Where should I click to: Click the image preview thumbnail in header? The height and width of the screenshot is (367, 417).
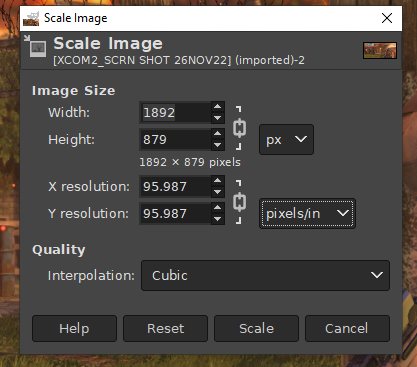pyautogui.click(x=380, y=50)
